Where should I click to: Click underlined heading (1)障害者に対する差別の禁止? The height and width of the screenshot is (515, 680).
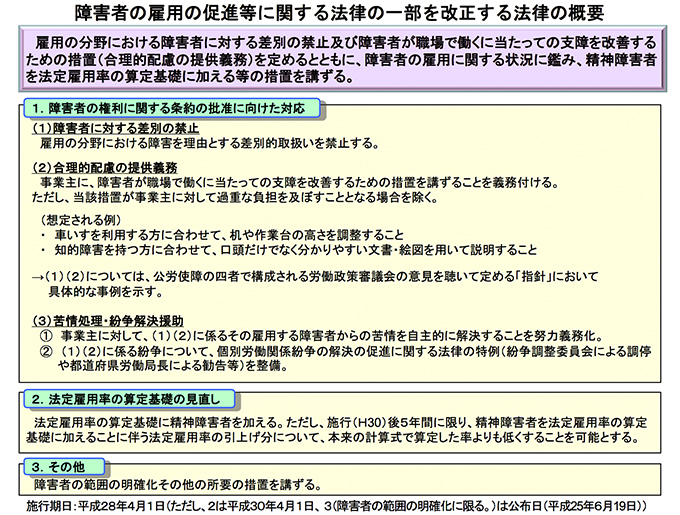pos(113,129)
